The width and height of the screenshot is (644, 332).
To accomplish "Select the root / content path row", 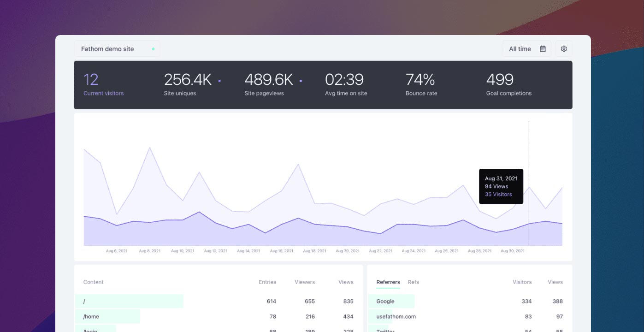I will [84, 301].
